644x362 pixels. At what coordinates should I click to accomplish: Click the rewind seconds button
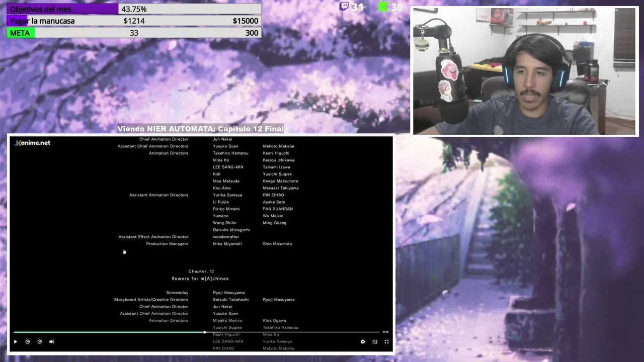click(x=28, y=341)
